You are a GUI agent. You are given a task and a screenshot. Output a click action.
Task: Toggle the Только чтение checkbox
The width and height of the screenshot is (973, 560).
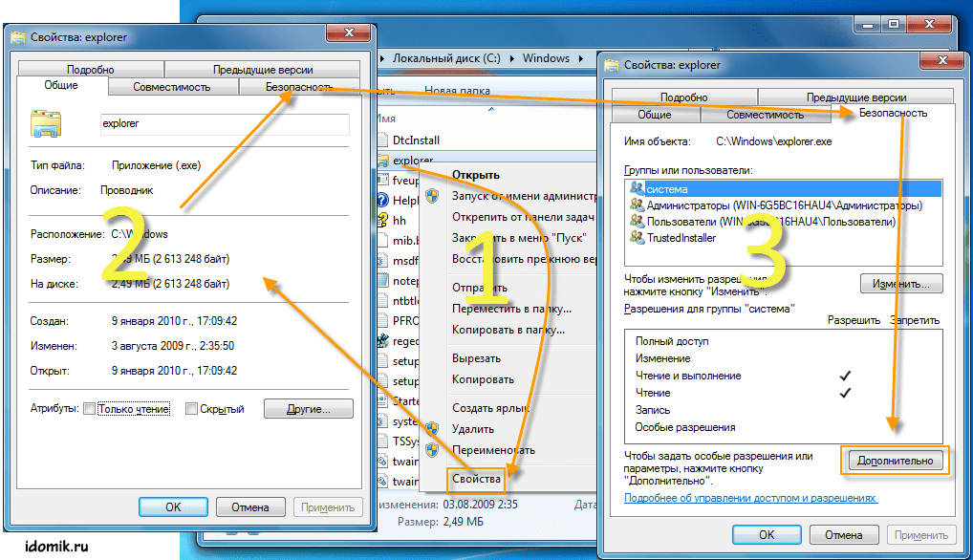coord(89,409)
